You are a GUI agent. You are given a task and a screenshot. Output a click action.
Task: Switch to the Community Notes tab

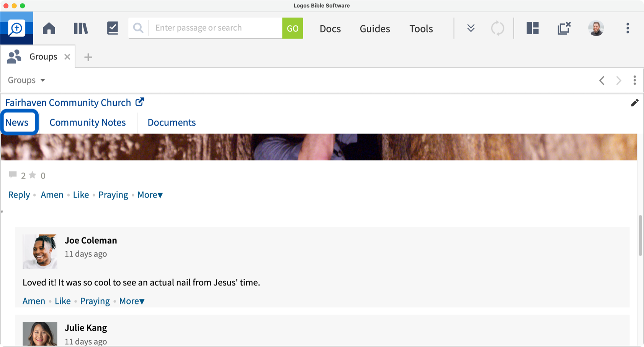pyautogui.click(x=88, y=122)
